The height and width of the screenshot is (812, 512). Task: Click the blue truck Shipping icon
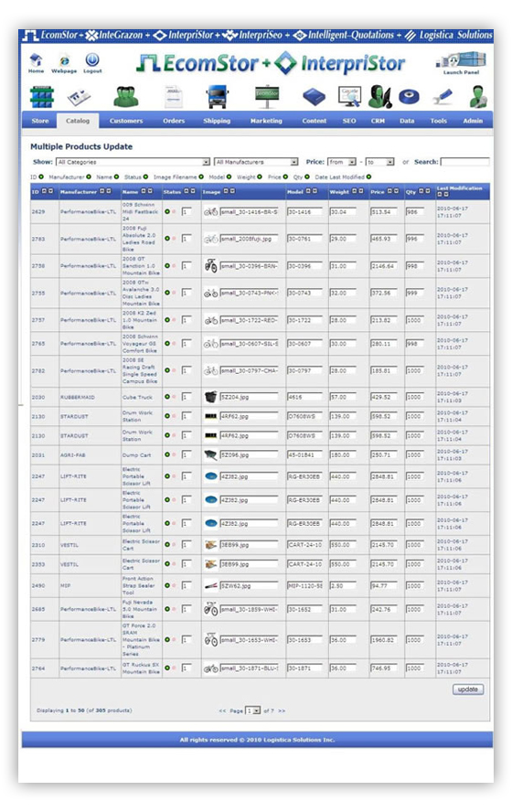[x=217, y=97]
